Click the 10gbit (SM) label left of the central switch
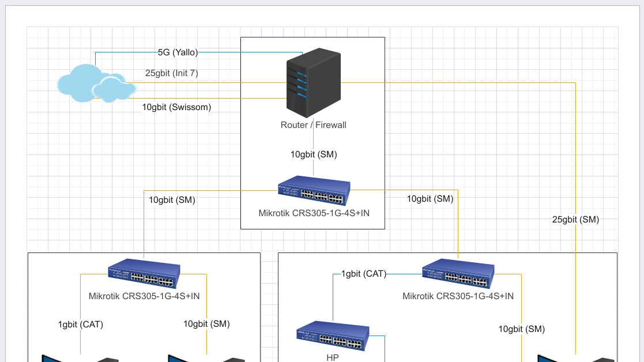 point(172,201)
